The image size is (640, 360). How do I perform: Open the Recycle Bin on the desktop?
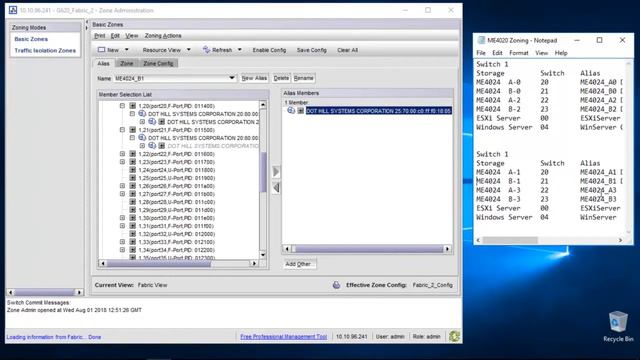tap(618, 326)
